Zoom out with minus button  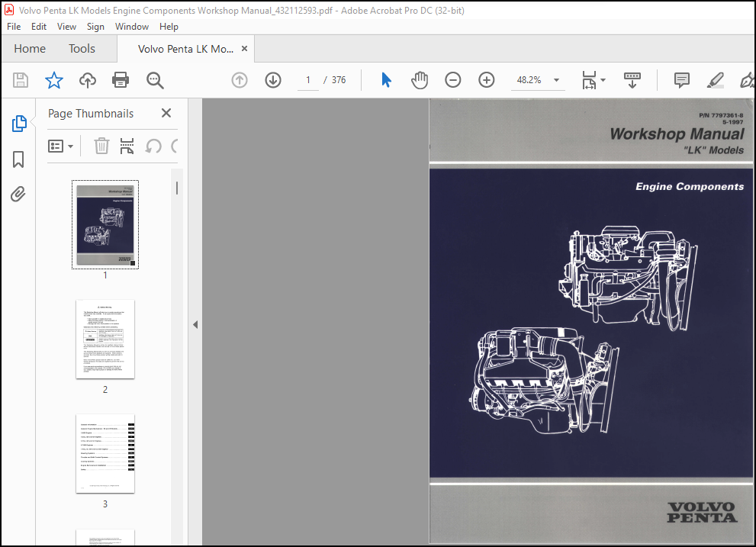(452, 80)
